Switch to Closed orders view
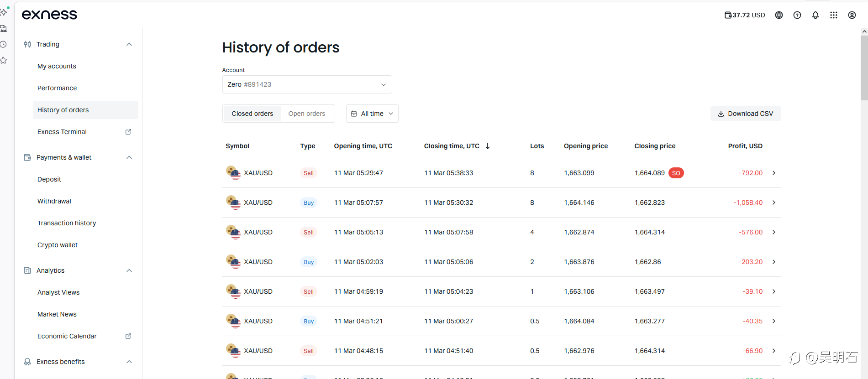This screenshot has height=379, width=868. (x=252, y=114)
